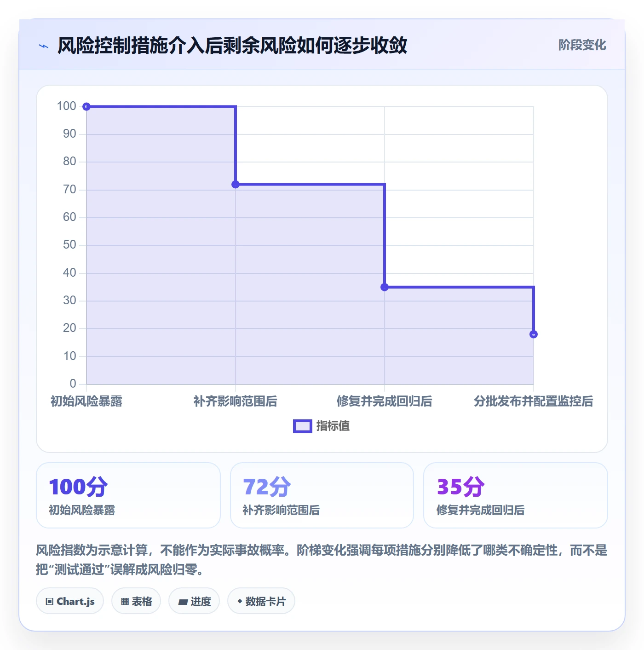Click the x-axis label 修复并完成回归后
Image resolution: width=644 pixels, height=650 pixels.
pyautogui.click(x=385, y=401)
